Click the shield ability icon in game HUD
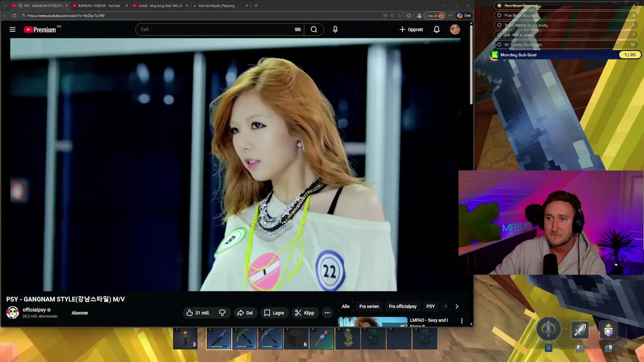This screenshot has height=362, width=644. [x=608, y=330]
